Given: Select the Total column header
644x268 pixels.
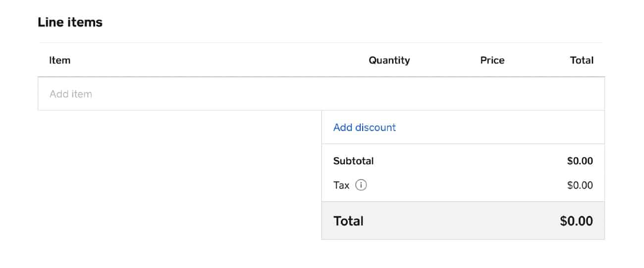Looking at the screenshot, I should pyautogui.click(x=582, y=61).
